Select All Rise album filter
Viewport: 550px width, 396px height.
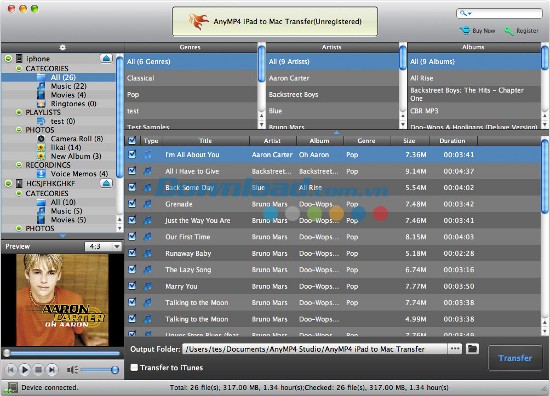click(474, 78)
